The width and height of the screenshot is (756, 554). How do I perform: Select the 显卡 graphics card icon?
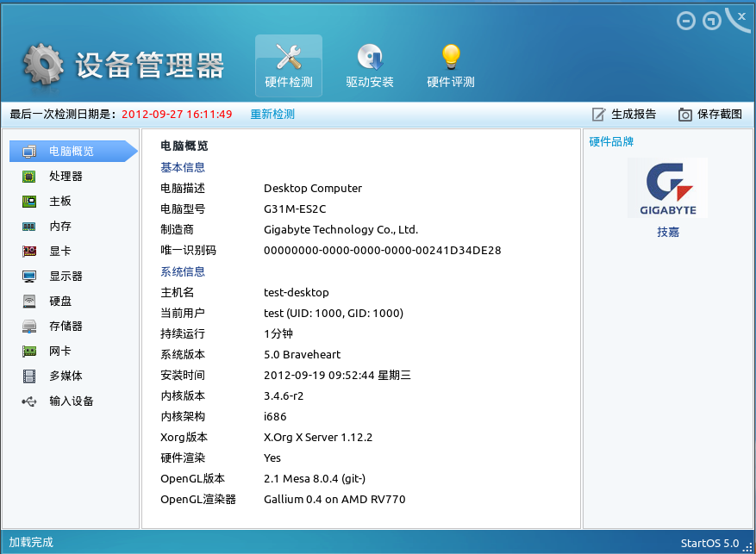click(x=29, y=252)
